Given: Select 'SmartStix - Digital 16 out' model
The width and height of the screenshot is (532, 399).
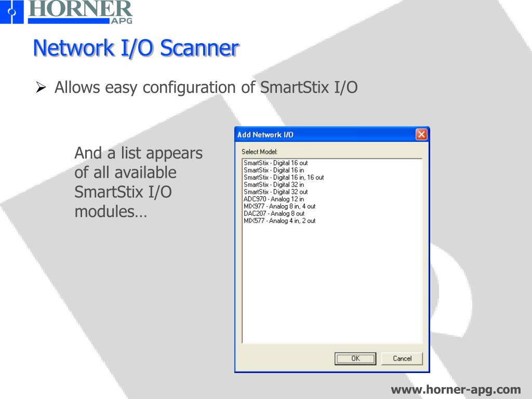Looking at the screenshot, I should click(x=275, y=163).
